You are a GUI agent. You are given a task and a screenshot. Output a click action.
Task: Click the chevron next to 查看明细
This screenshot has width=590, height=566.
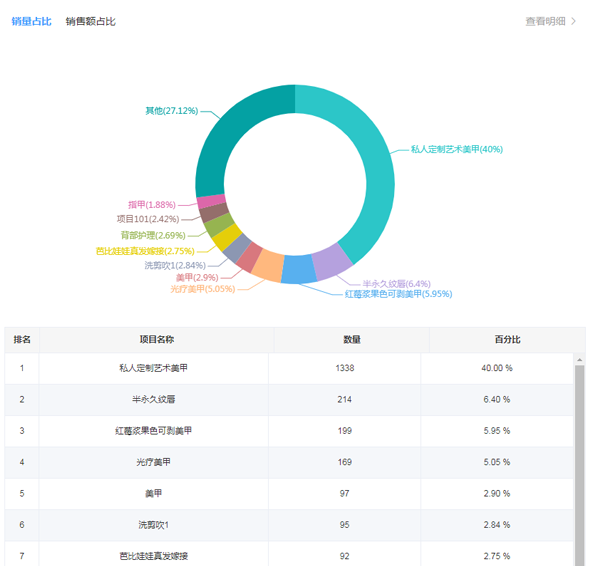click(x=573, y=21)
